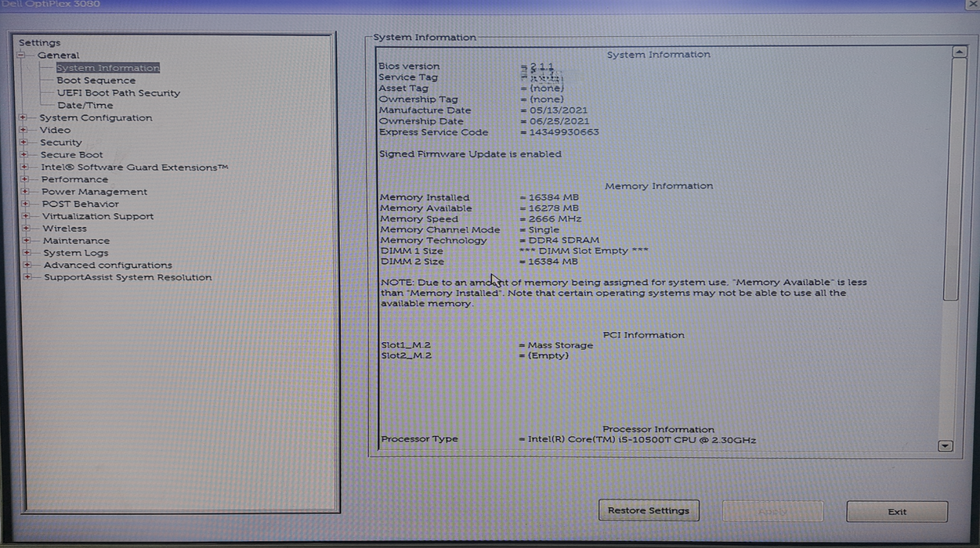Click the Slot1_M.2 Mass Storage value

[x=560, y=345]
